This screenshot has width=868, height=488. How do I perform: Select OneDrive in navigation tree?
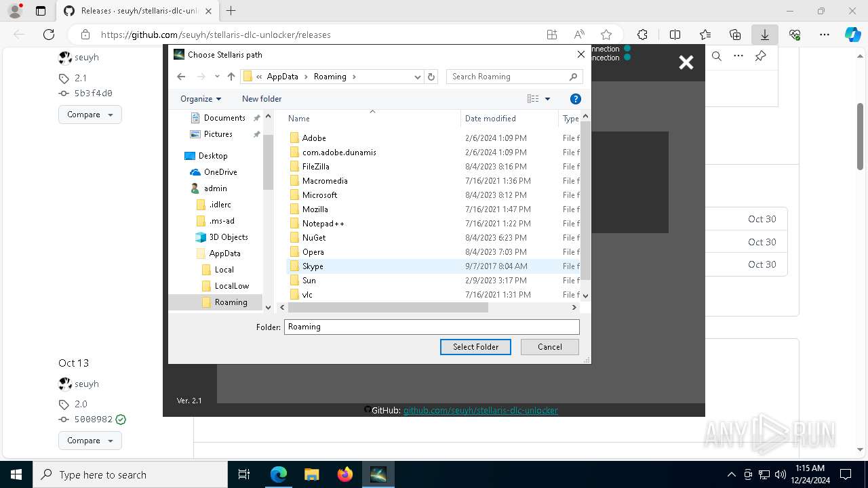220,171
